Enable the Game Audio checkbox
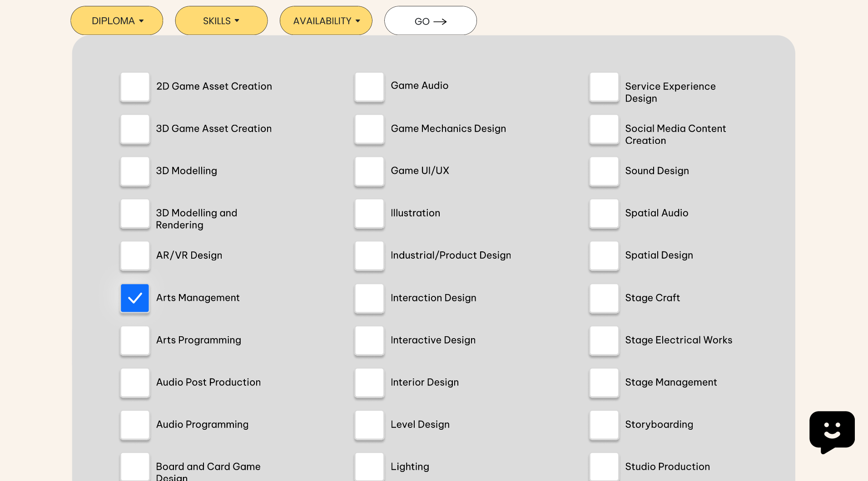This screenshot has width=868, height=481. point(369,87)
